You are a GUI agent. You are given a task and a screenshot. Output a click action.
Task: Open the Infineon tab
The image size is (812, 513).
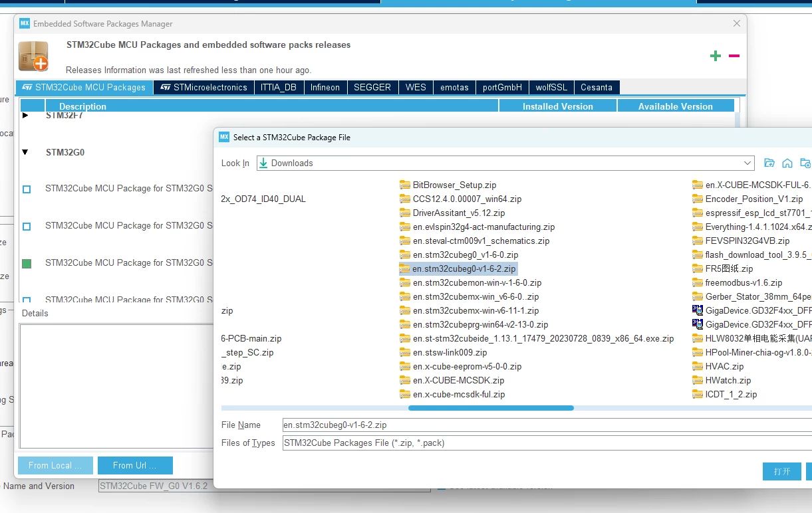tap(325, 87)
